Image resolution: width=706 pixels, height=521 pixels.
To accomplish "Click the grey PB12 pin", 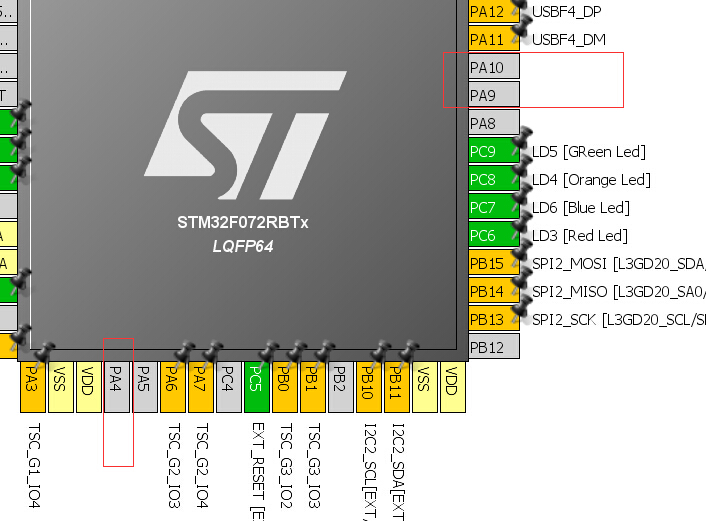I will pos(494,346).
